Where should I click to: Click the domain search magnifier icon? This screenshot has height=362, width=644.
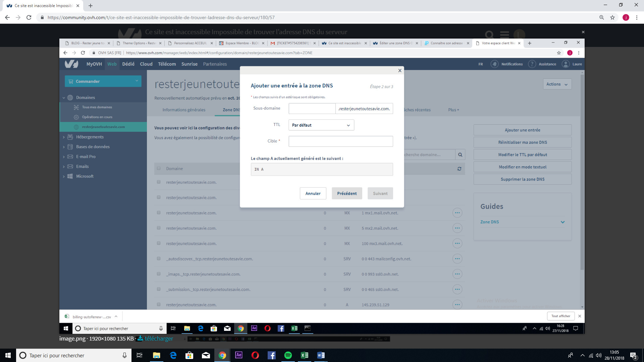pyautogui.click(x=460, y=155)
